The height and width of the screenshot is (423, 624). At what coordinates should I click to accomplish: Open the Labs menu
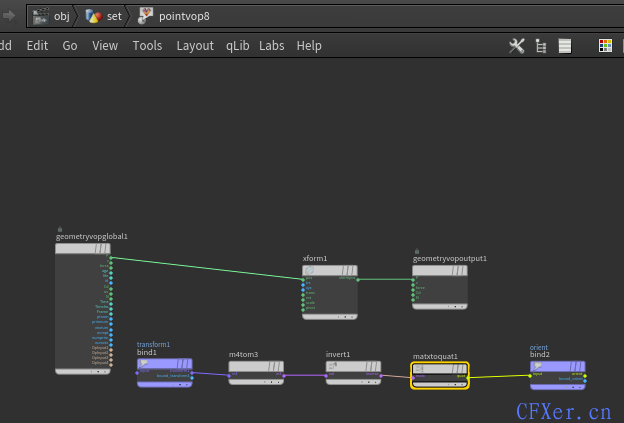271,45
